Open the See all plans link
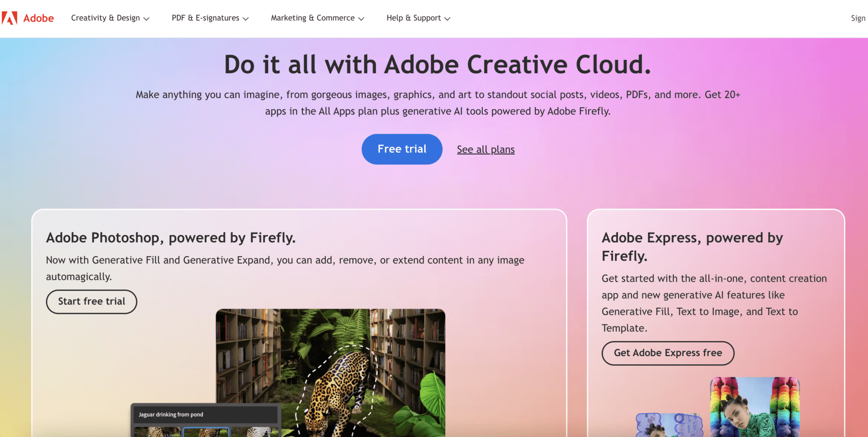Viewport: 868px width, 437px height. point(486,150)
